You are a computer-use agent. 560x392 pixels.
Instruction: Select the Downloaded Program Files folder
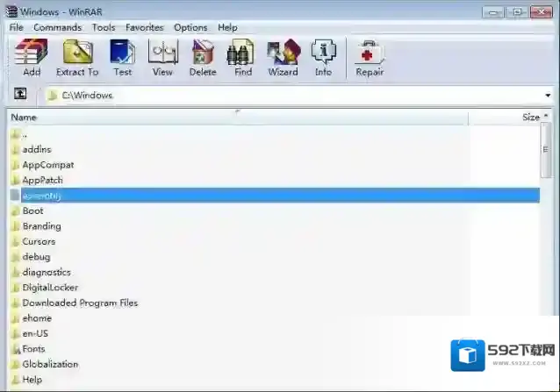pos(80,303)
